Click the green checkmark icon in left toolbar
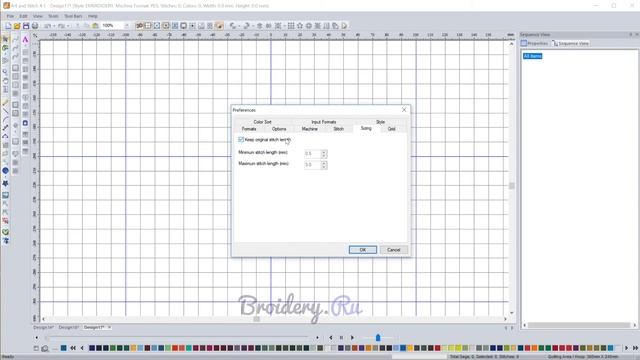The width and height of the screenshot is (640, 360). coord(5,232)
